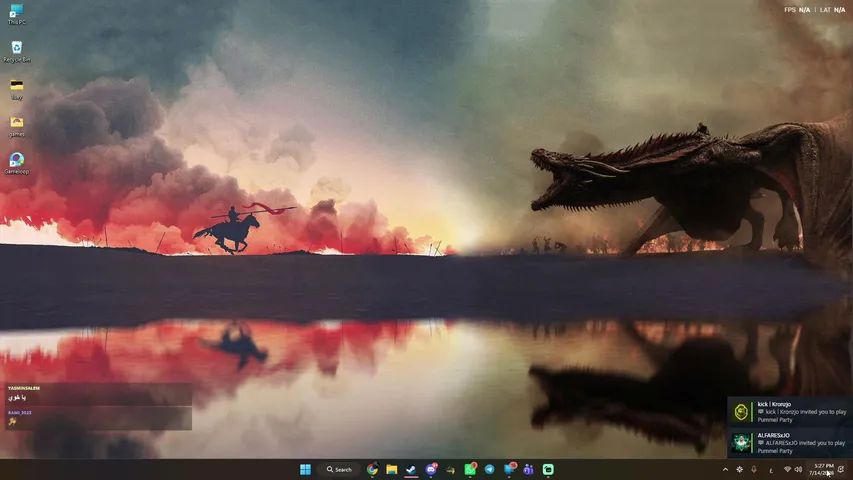Click the FPS N/A overlay readout
The height and width of the screenshot is (480, 853).
[797, 10]
